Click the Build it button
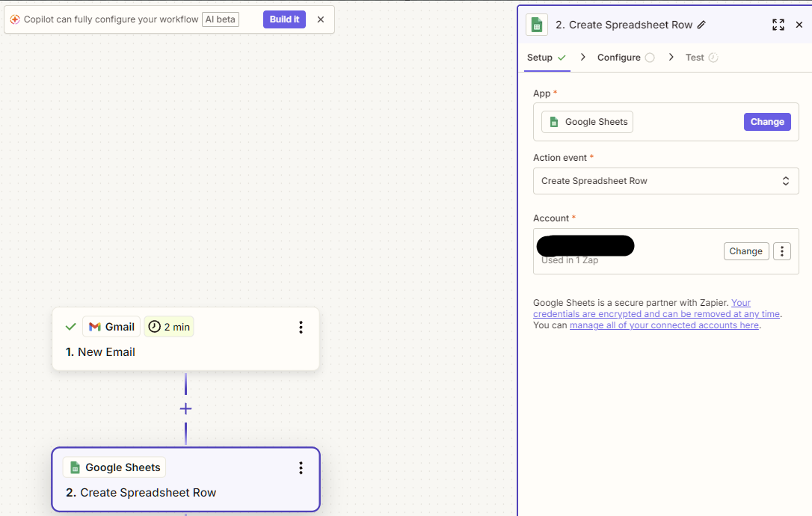This screenshot has height=516, width=812. click(284, 19)
